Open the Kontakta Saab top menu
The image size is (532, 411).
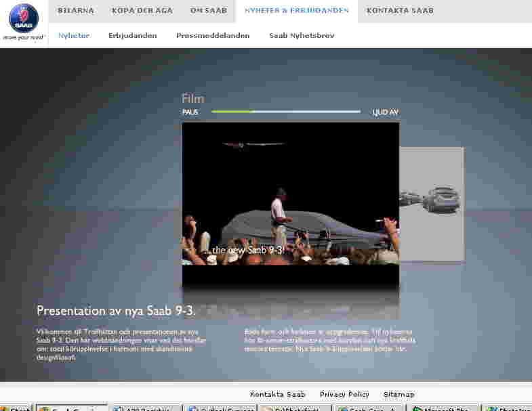400,11
